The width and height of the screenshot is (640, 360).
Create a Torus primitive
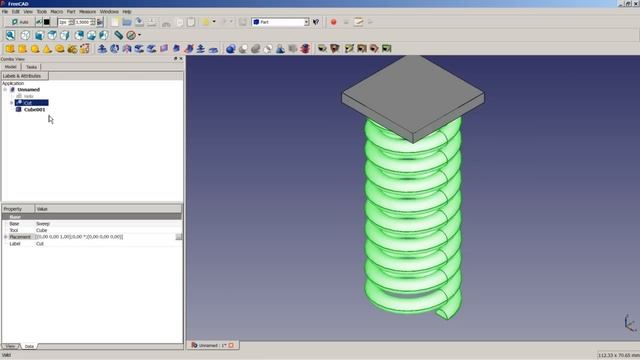(x=60, y=49)
